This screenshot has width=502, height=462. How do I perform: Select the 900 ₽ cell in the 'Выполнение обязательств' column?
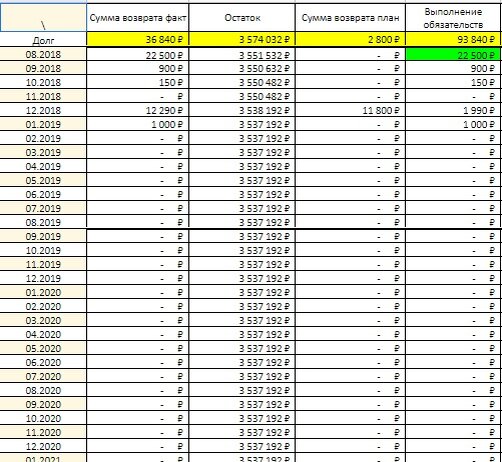[x=453, y=68]
